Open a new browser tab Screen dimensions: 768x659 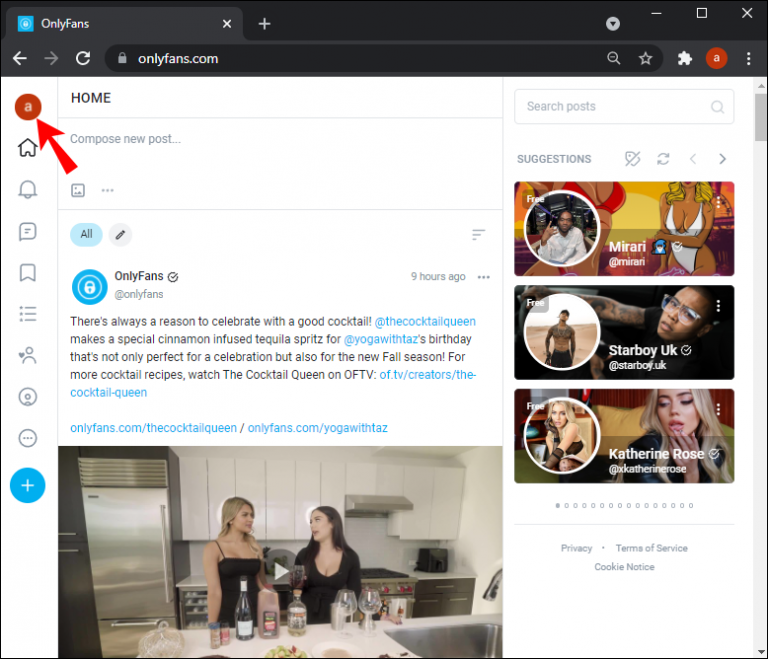pyautogui.click(x=264, y=24)
